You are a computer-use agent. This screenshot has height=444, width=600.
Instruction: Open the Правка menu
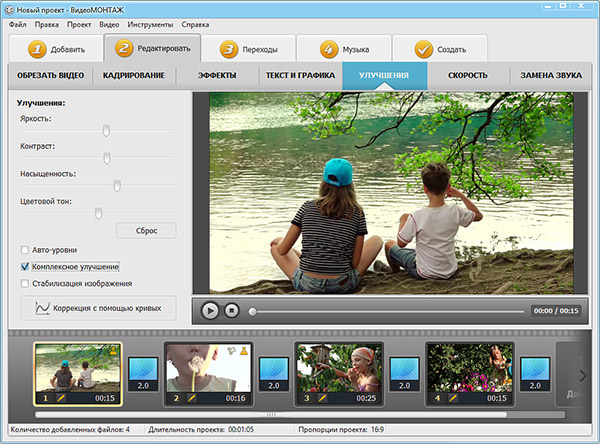47,24
